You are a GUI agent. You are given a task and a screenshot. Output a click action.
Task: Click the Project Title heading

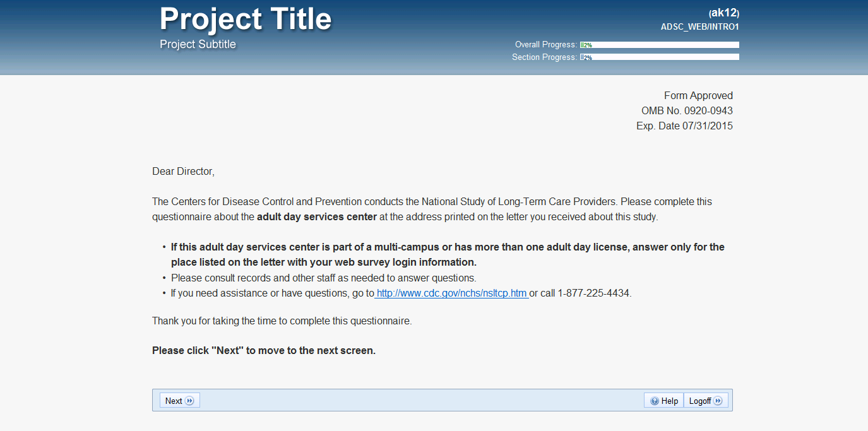[x=246, y=19]
